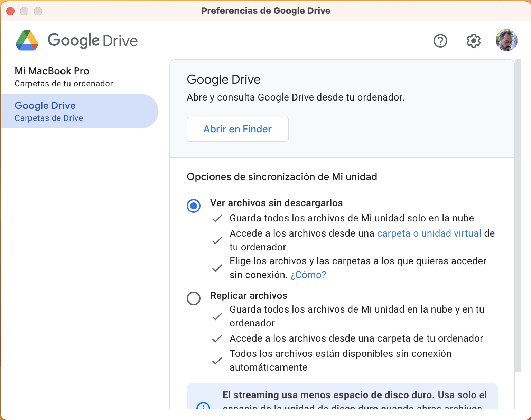Click the info icon in streaming banner
The width and height of the screenshot is (531, 420).
coord(203,406)
